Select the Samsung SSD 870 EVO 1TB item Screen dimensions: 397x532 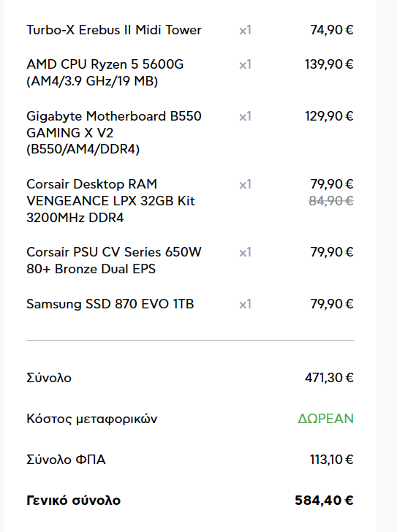tap(110, 304)
